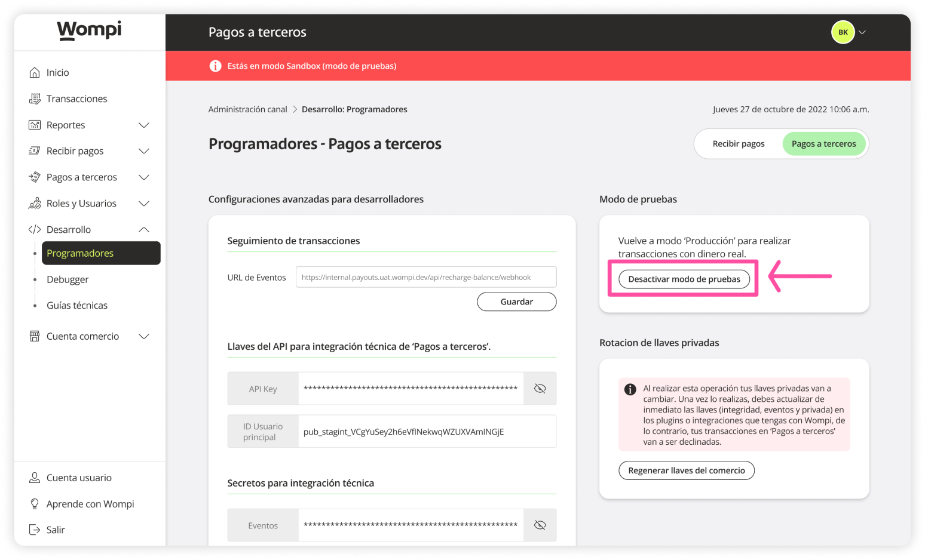Click the Salir logout icon

point(35,530)
